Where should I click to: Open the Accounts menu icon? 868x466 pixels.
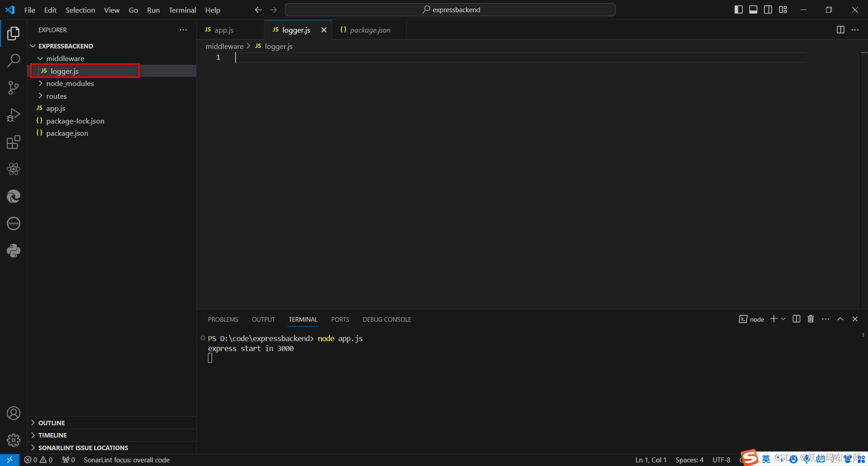pyautogui.click(x=14, y=413)
